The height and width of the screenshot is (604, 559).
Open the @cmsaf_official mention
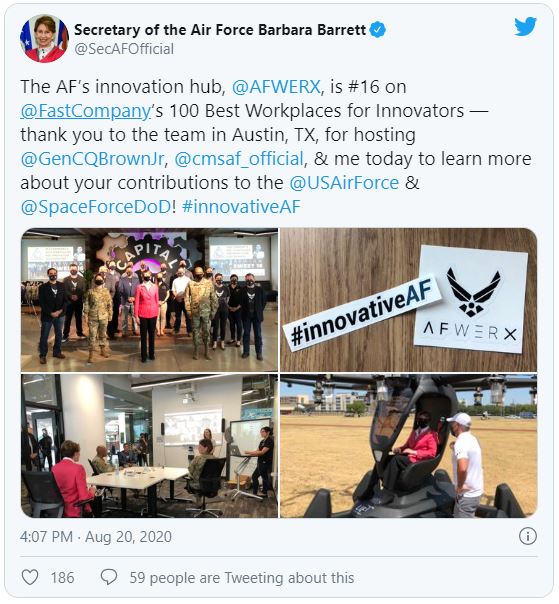pyautogui.click(x=239, y=159)
